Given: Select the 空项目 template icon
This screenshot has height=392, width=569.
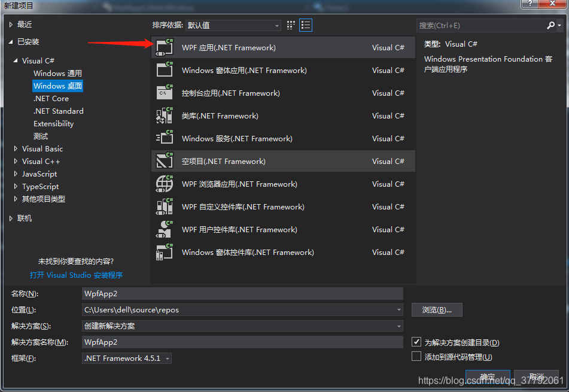Looking at the screenshot, I should (165, 161).
